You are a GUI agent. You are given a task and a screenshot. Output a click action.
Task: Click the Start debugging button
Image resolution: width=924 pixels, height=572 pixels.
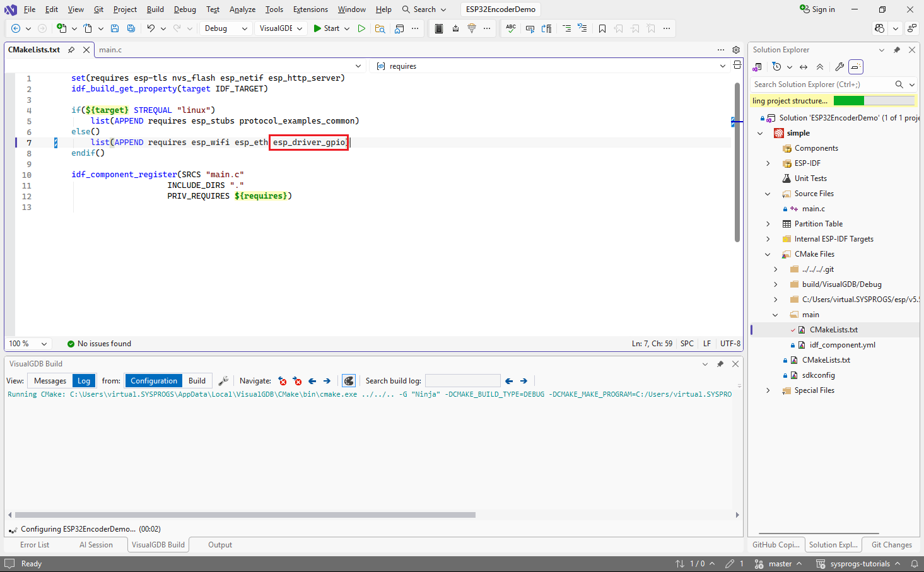coord(327,28)
